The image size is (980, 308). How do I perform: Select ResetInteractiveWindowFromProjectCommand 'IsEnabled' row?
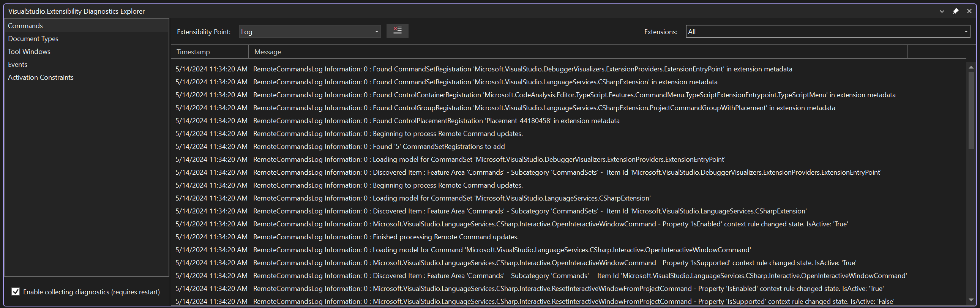pyautogui.click(x=568, y=289)
